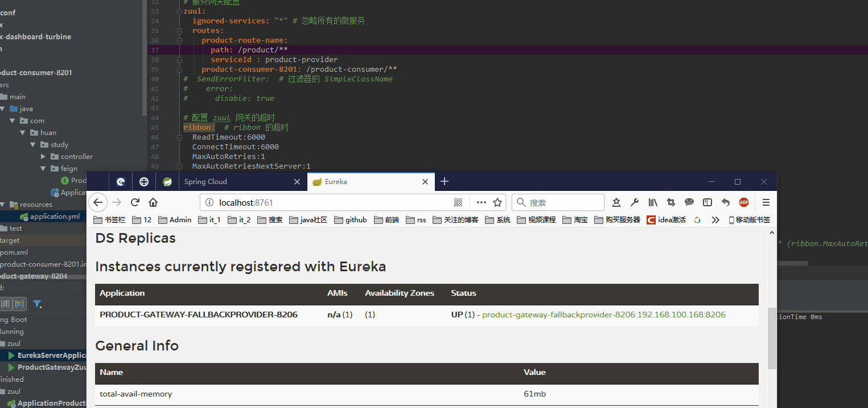Open new browser tab
The image size is (868, 408).
coord(445,181)
